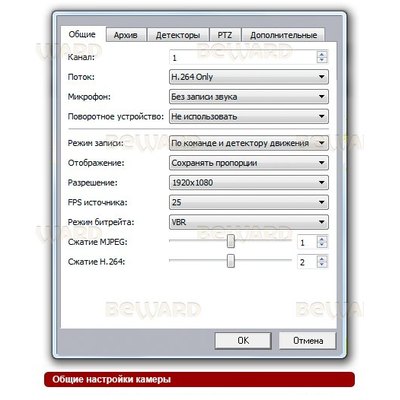Open the Поток dropdown showing H.264 Only

coord(249,77)
